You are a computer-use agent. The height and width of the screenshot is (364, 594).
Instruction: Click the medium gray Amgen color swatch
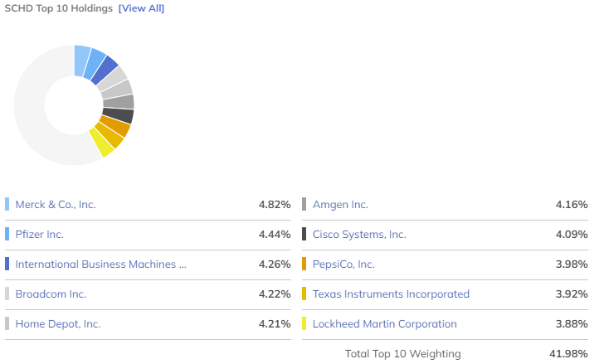click(x=304, y=204)
